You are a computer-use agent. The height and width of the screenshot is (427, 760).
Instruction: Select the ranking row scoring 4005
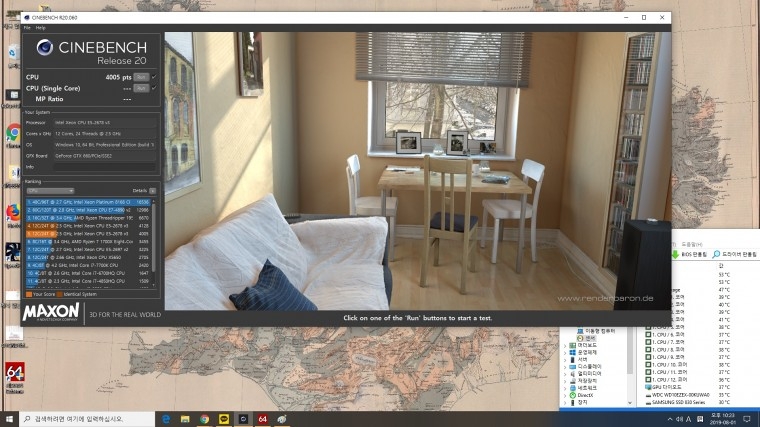click(x=88, y=234)
